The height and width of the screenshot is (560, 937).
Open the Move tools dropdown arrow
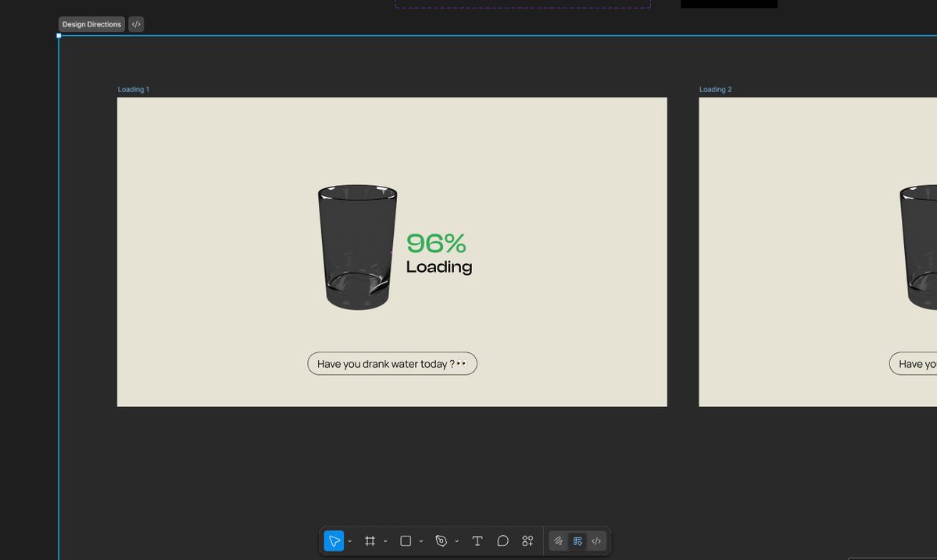point(349,541)
